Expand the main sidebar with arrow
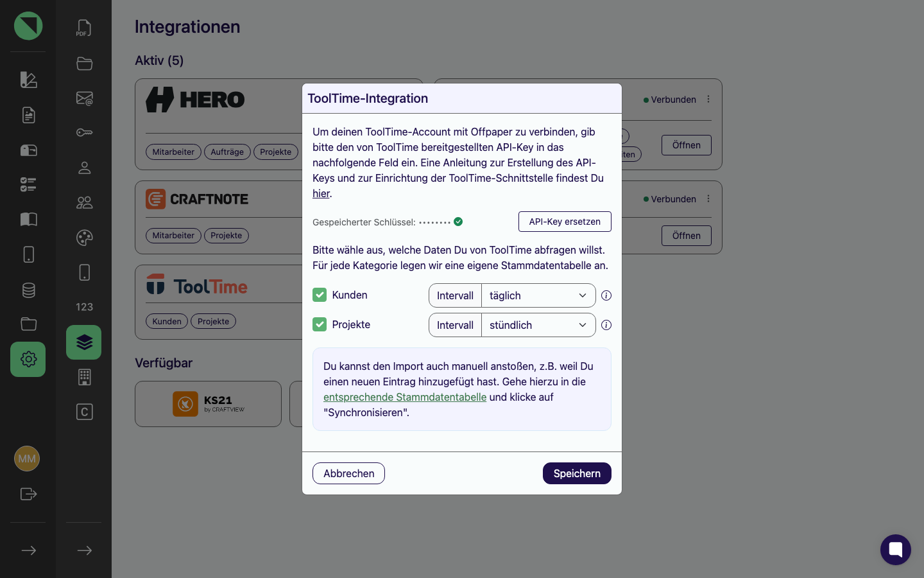Image resolution: width=924 pixels, height=578 pixels. (x=28, y=550)
